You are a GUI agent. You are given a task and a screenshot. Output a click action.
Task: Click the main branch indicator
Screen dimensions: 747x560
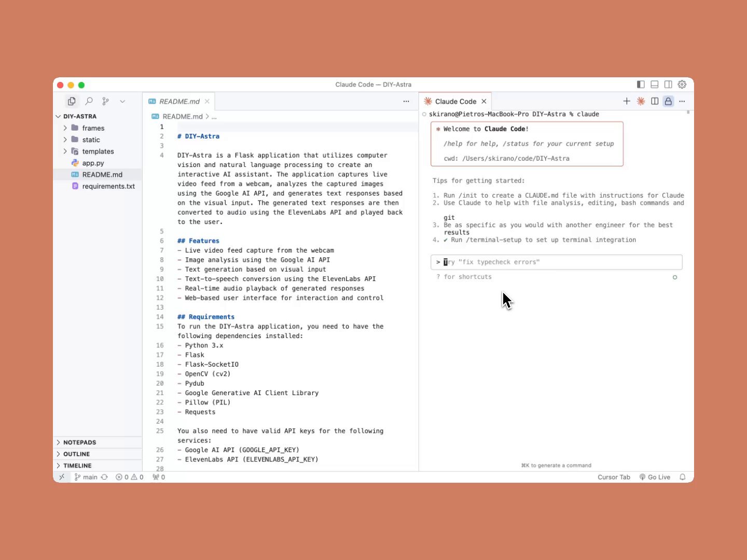pyautogui.click(x=86, y=477)
